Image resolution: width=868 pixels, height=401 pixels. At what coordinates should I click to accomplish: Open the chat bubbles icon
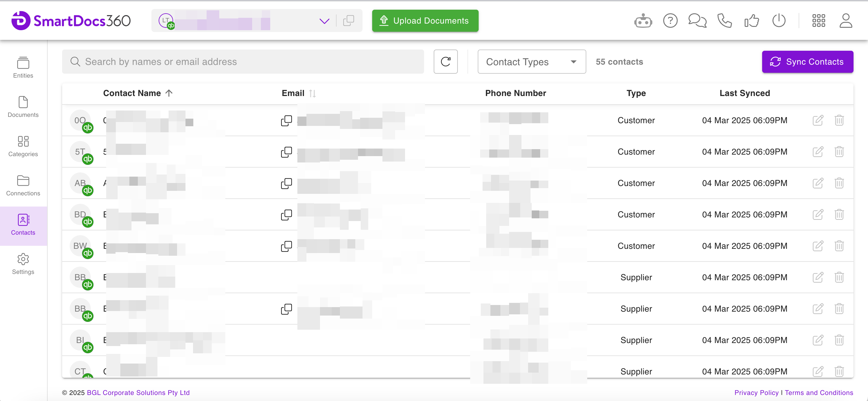pos(697,21)
